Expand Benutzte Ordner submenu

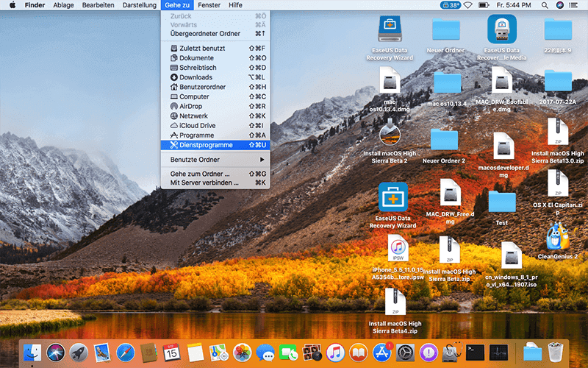[215, 160]
